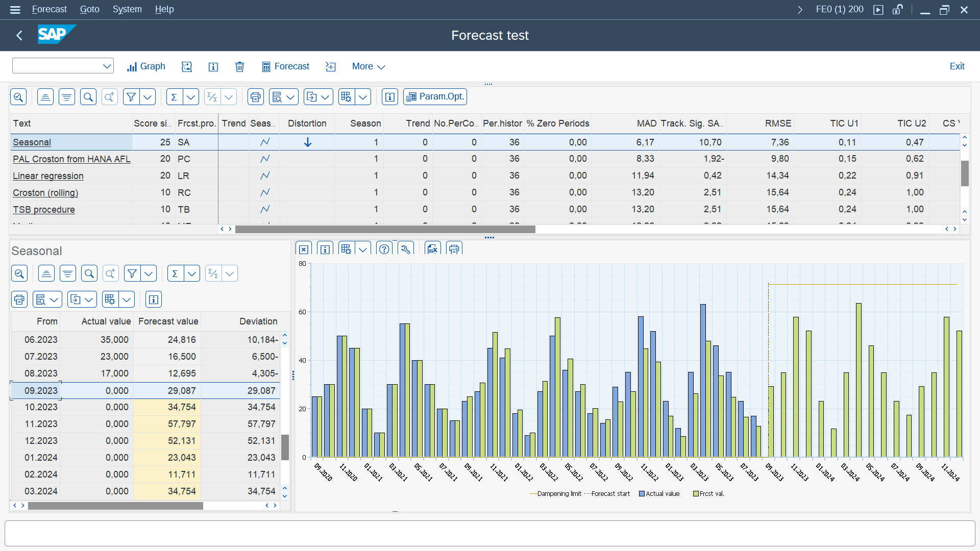Image resolution: width=980 pixels, height=551 pixels.
Task: Click the Find icon in the upper toolbar
Action: [x=88, y=96]
